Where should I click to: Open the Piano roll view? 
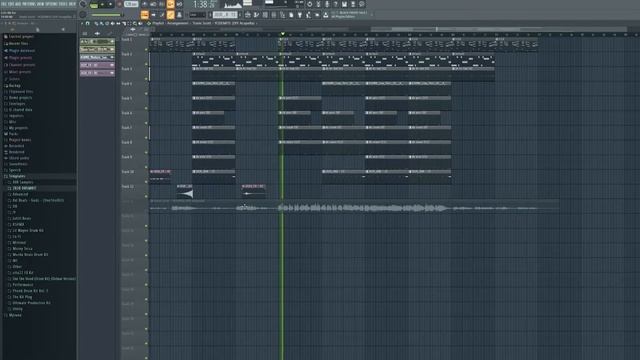click(256, 15)
